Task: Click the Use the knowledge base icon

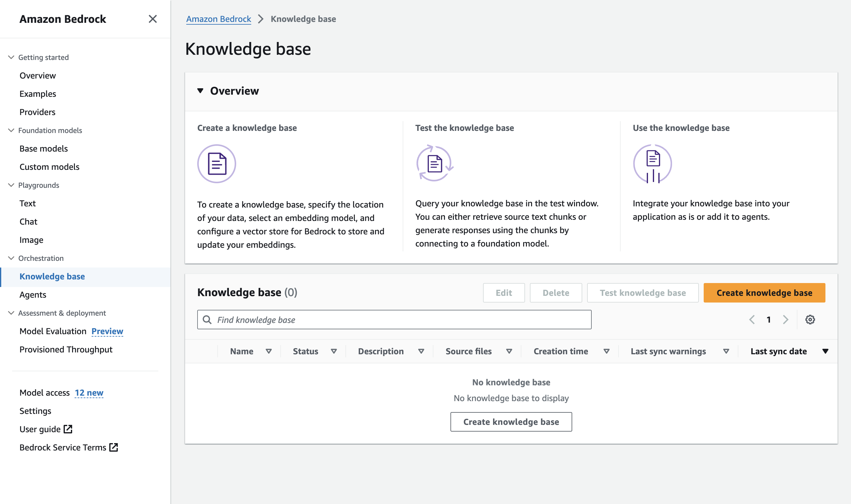Action: (x=652, y=164)
